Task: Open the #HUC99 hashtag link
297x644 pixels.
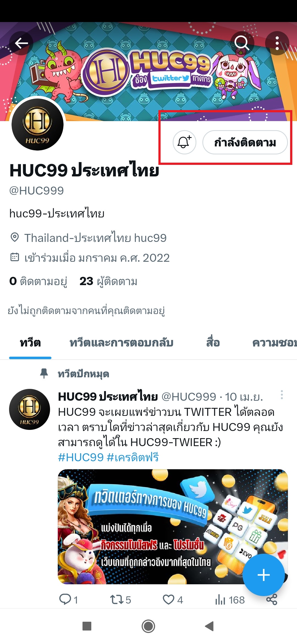Action: [x=81, y=457]
